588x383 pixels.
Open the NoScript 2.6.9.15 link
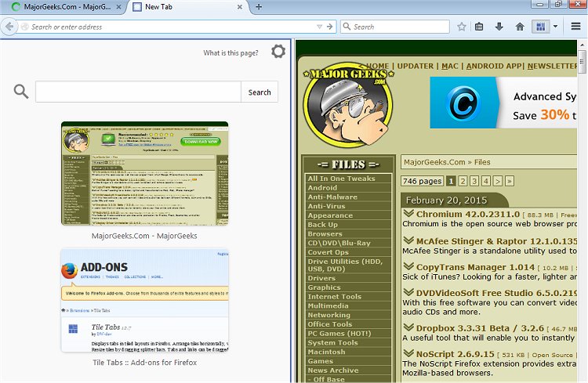coord(456,354)
